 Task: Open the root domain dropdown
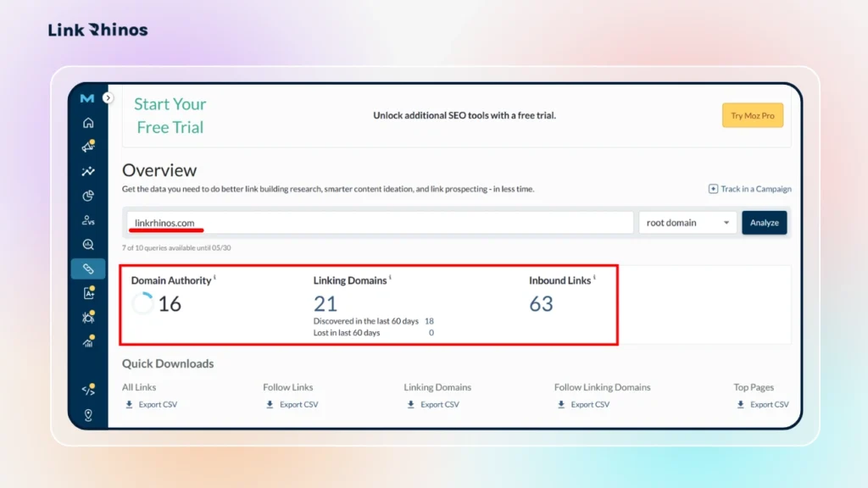point(687,223)
